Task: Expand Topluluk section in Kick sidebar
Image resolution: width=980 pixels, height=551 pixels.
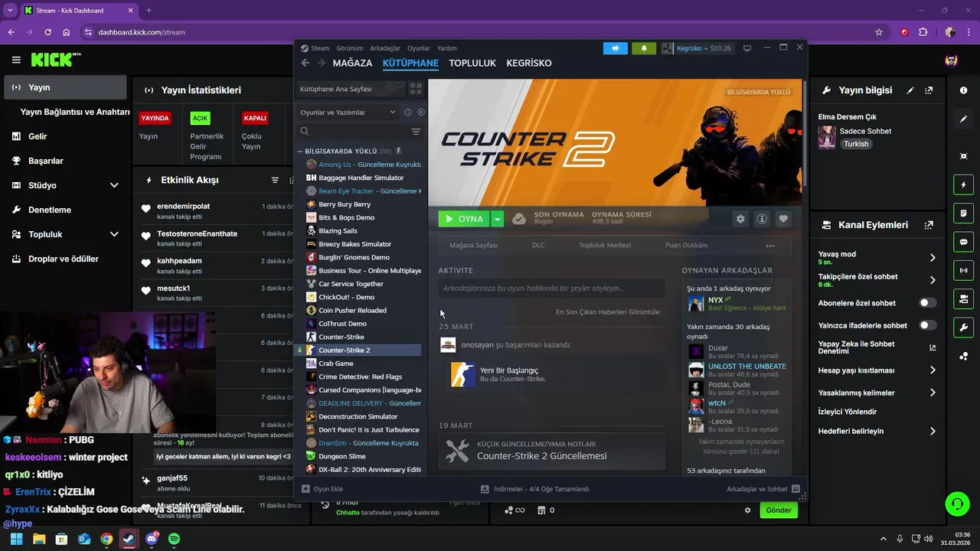Action: [114, 234]
